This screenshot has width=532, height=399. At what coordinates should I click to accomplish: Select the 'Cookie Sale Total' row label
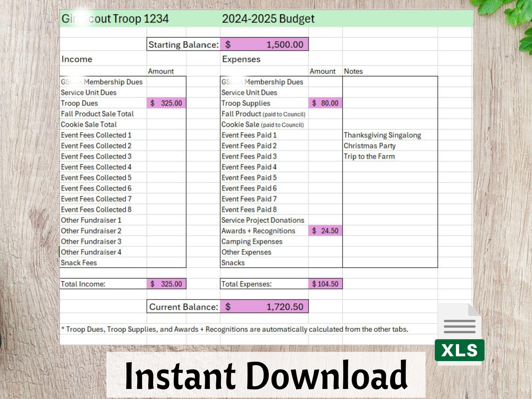[x=89, y=124]
